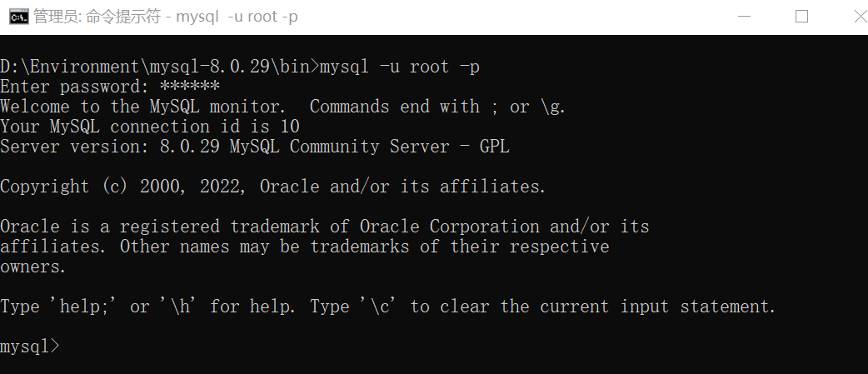This screenshot has height=374, width=868.
Task: Click the 'help;' text in help line
Action: coord(83,307)
